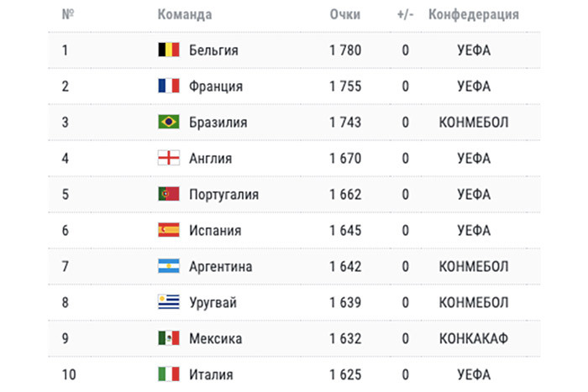Click the France flag icon
The height and width of the screenshot is (392, 588).
(168, 86)
